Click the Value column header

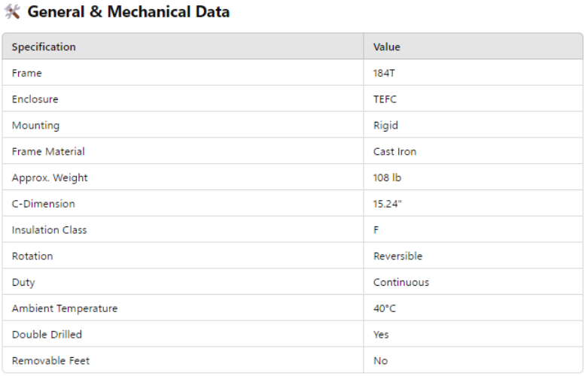pos(387,47)
